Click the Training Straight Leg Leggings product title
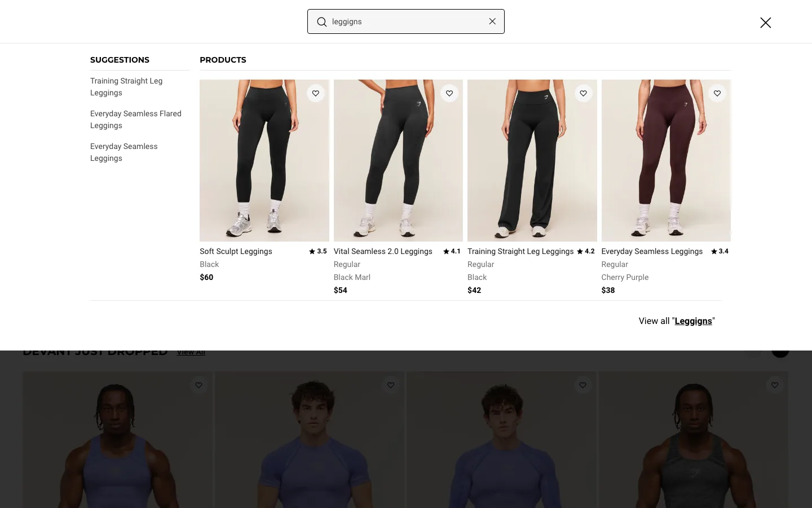 point(520,252)
